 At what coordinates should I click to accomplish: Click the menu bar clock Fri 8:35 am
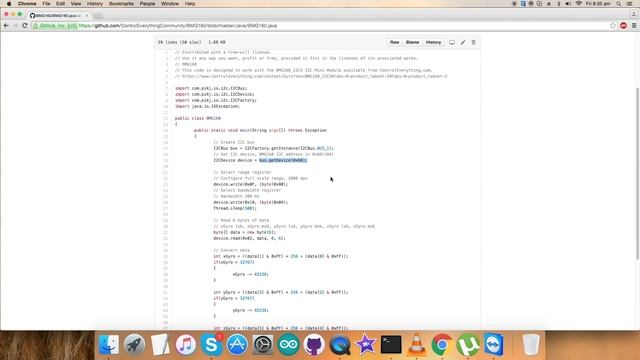598,4
